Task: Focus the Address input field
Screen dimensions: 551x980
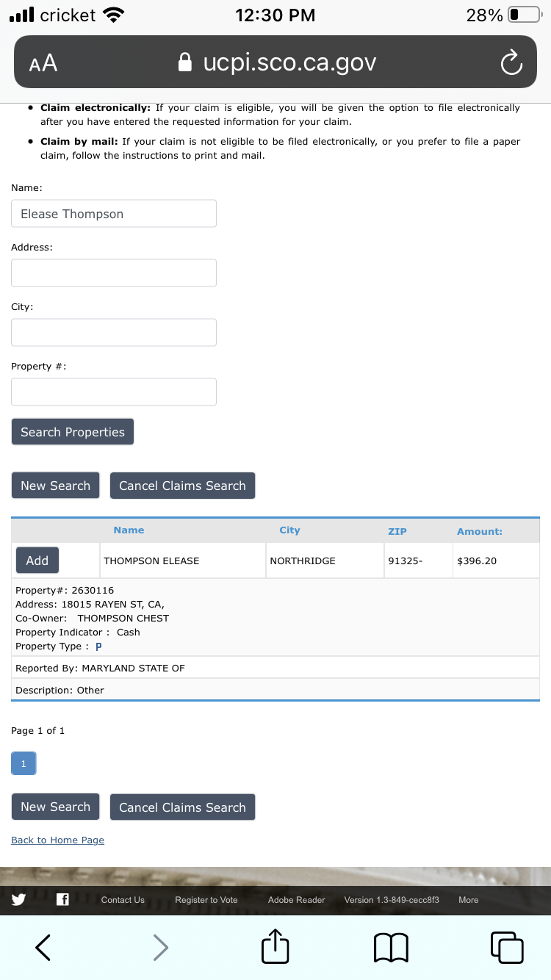Action: (114, 273)
